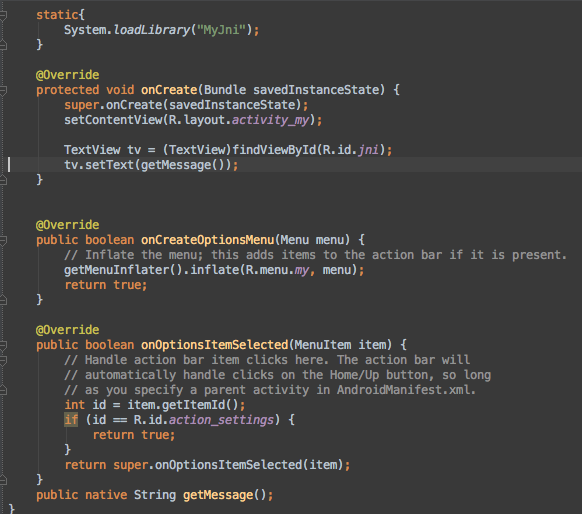
Task: Click the end fold marker of onOptionsItemSelected
Action: 3,480
